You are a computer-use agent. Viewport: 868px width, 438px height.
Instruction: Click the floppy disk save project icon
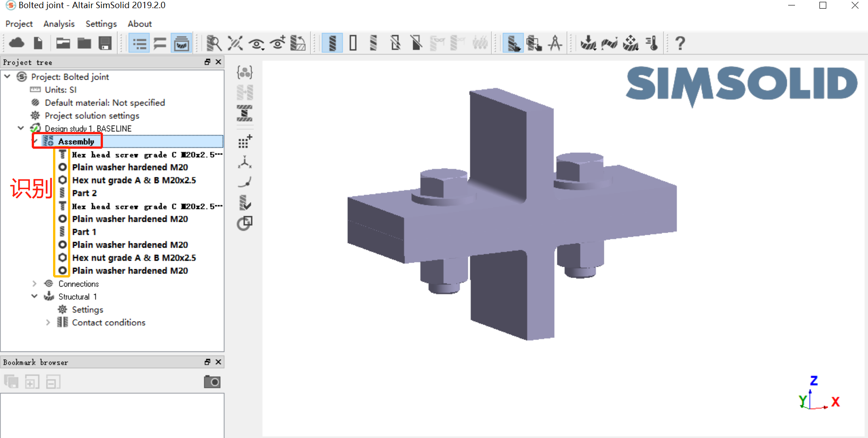[x=105, y=44]
